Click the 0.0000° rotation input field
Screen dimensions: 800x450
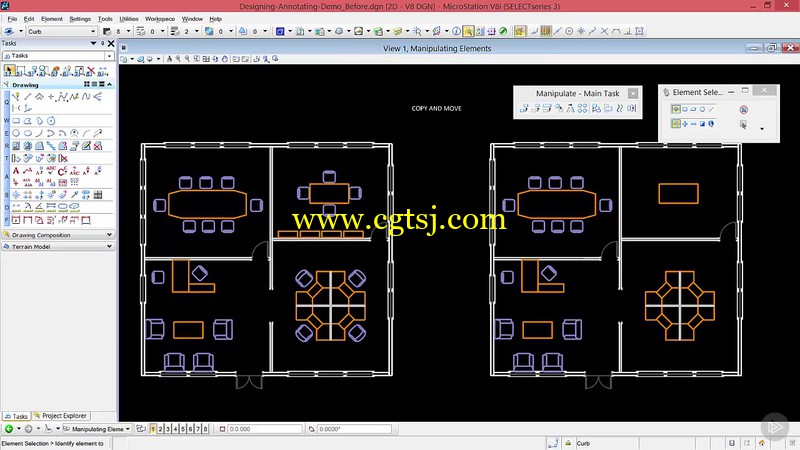tap(354, 429)
